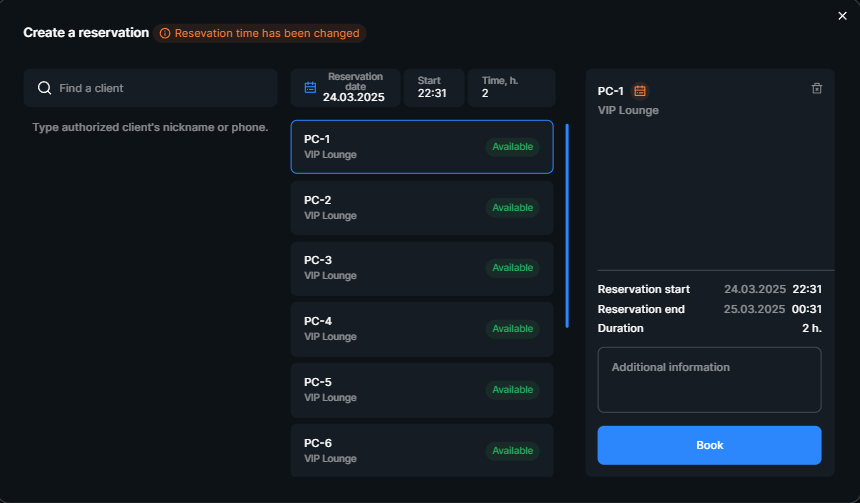
Task: Select the PC-2 VIP Lounge card
Action: tap(422, 208)
